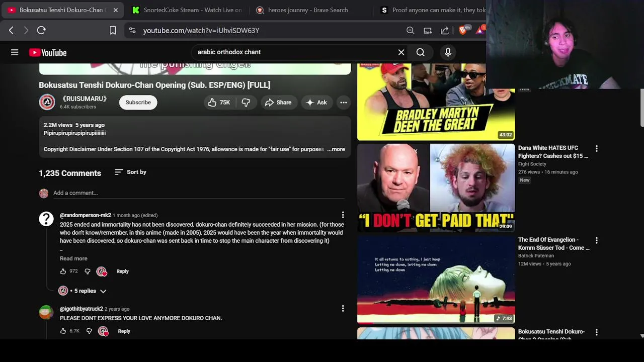
Task: Like the video with 75K thumbs up
Action: pyautogui.click(x=218, y=102)
